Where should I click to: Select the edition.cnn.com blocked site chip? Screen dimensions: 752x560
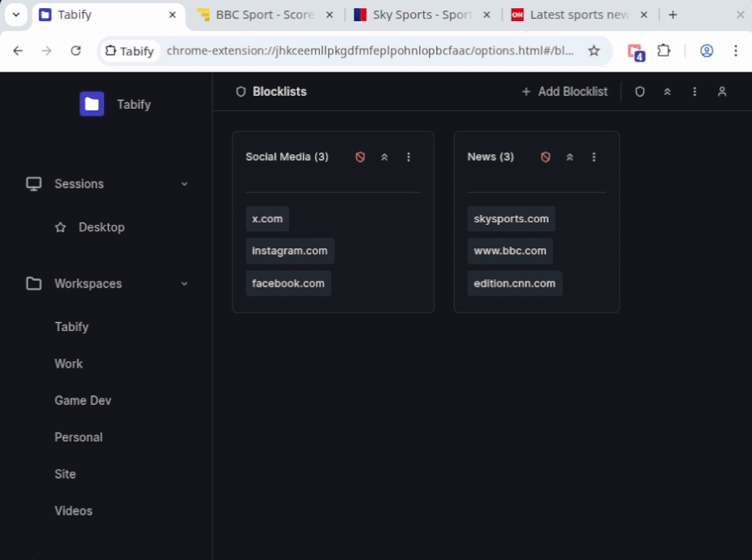(x=515, y=283)
